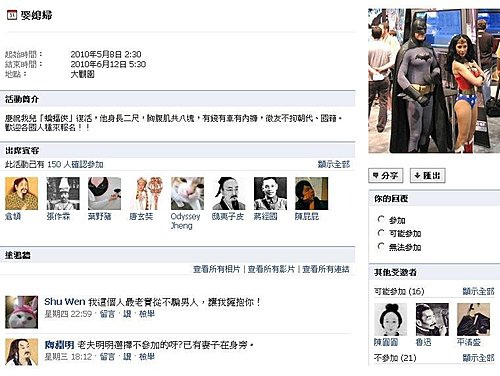The height and width of the screenshot is (376, 500).
Task: Click 檢舉 report on 陶淵明's post
Action: click(147, 357)
